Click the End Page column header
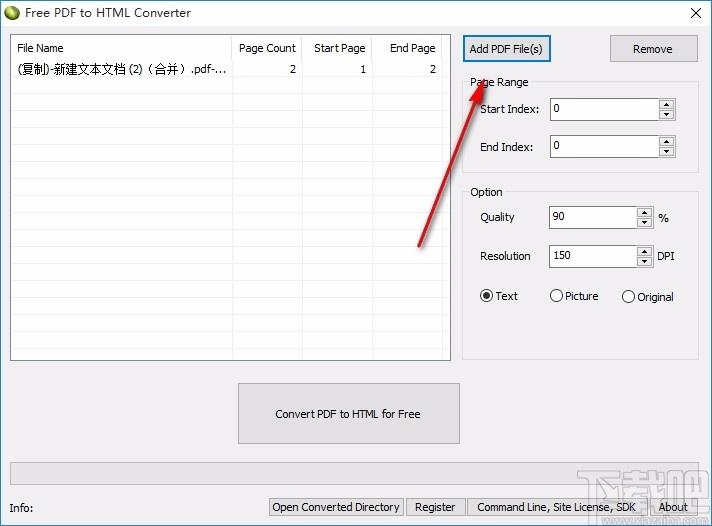Screen dimensions: 712x526 tap(407, 48)
